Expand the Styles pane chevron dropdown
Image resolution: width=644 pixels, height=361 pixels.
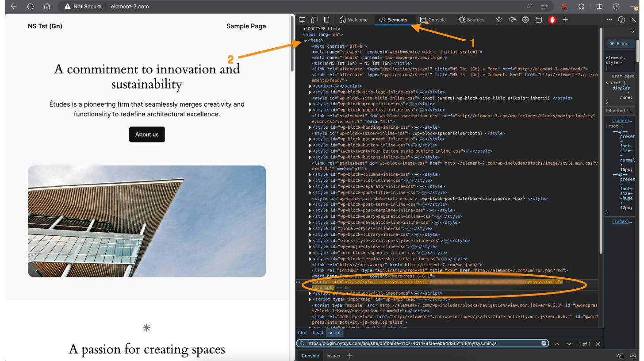pyautogui.click(x=632, y=32)
